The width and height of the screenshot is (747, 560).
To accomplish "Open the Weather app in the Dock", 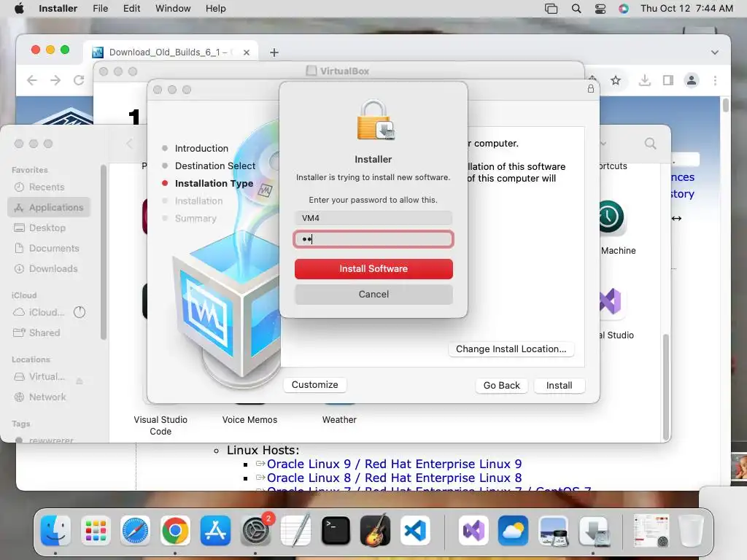I will tap(513, 530).
